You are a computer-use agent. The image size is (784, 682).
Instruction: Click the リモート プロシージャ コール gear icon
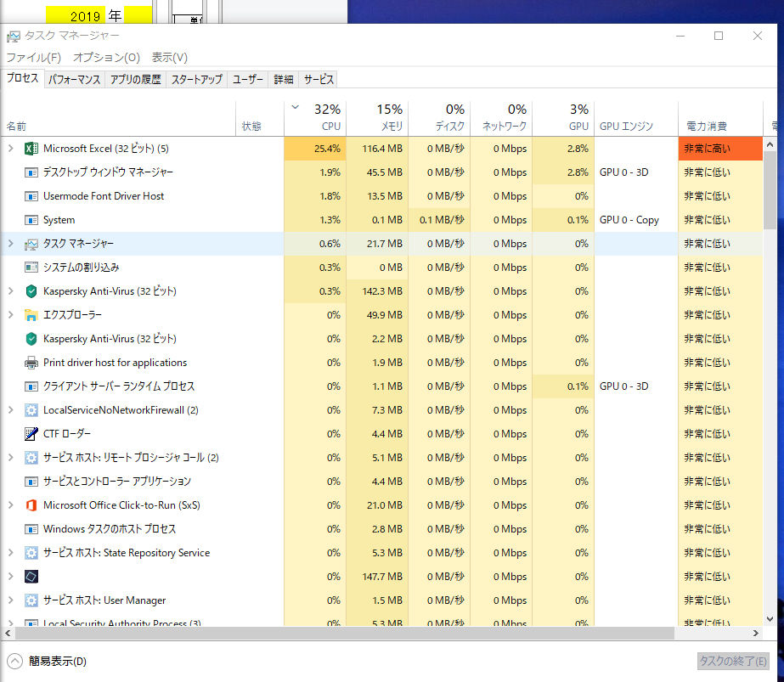pyautogui.click(x=31, y=458)
